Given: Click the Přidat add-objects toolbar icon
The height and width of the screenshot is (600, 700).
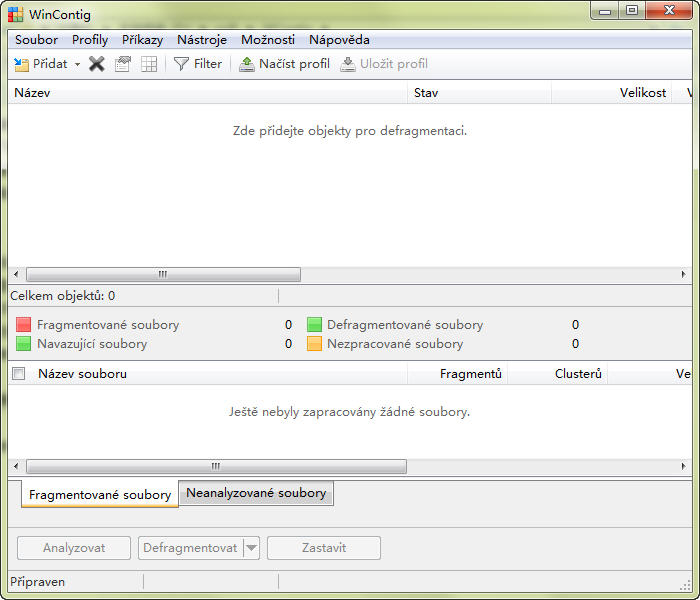Looking at the screenshot, I should [x=22, y=64].
